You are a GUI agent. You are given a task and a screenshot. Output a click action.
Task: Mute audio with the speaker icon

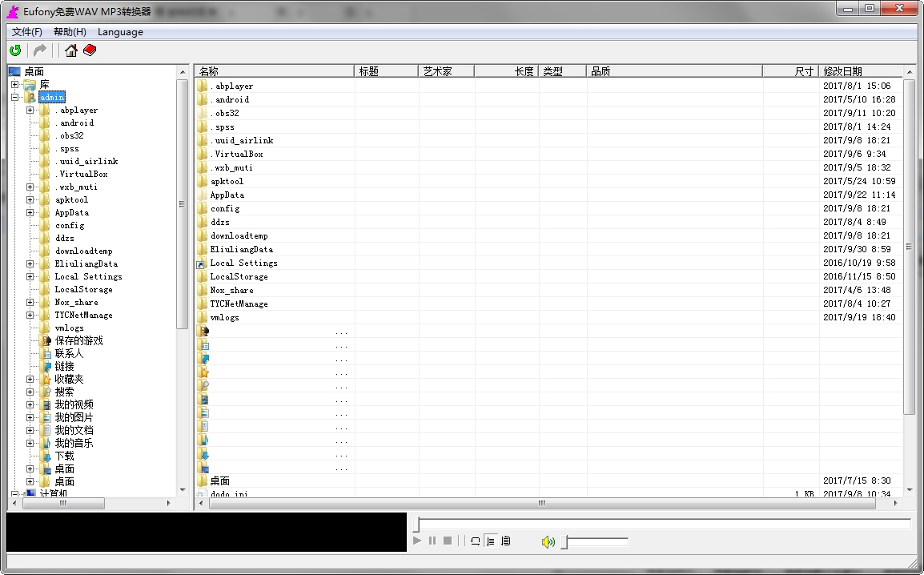pyautogui.click(x=548, y=541)
